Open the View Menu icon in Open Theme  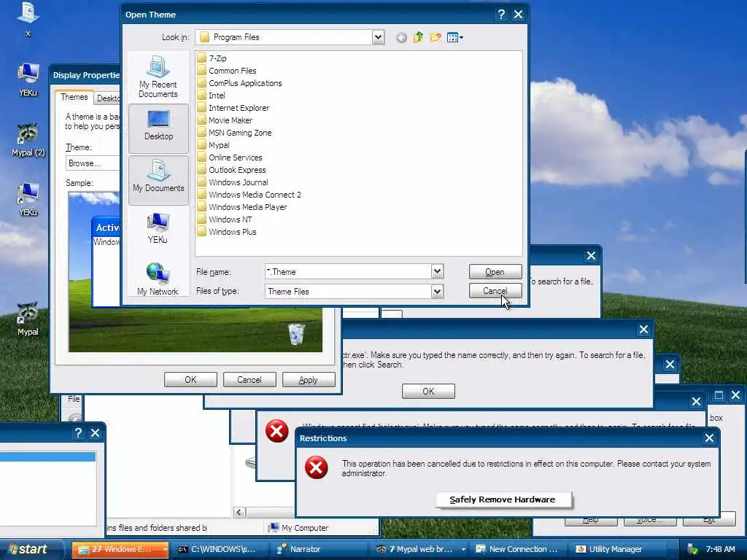[x=455, y=37]
